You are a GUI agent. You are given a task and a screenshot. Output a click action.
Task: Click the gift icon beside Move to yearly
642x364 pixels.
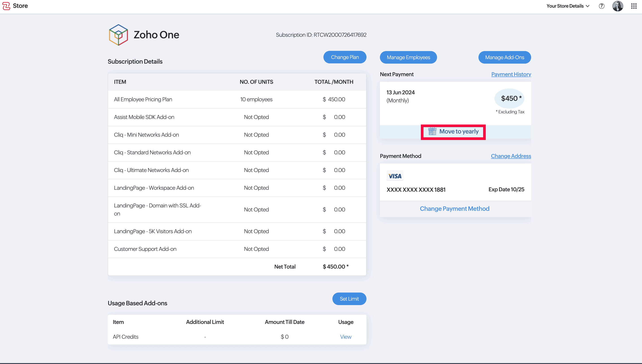(x=432, y=131)
